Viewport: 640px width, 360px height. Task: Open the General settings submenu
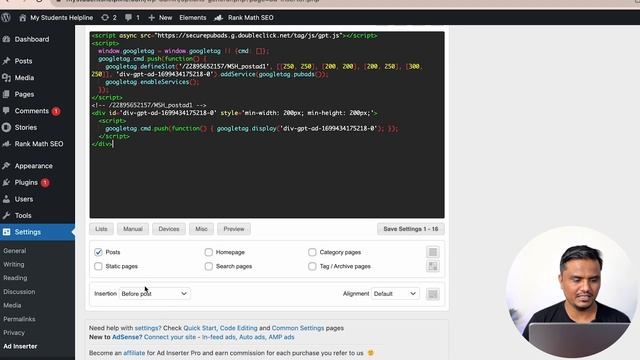(15, 251)
